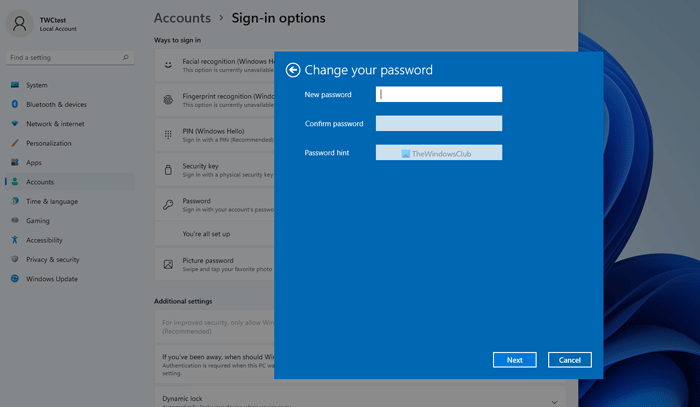Click Accounts in the breadcrumb header

(182, 18)
